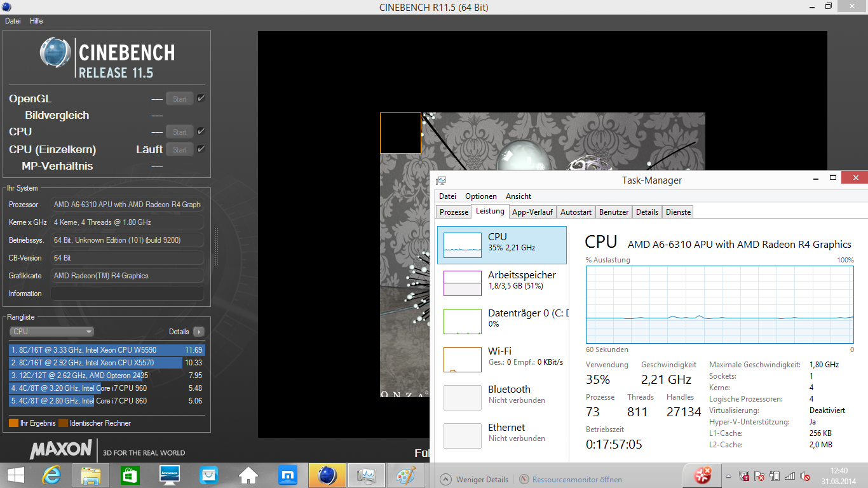Screen dimensions: 868x488
Task: Switch to the Prozesse tab
Action: [x=454, y=212]
